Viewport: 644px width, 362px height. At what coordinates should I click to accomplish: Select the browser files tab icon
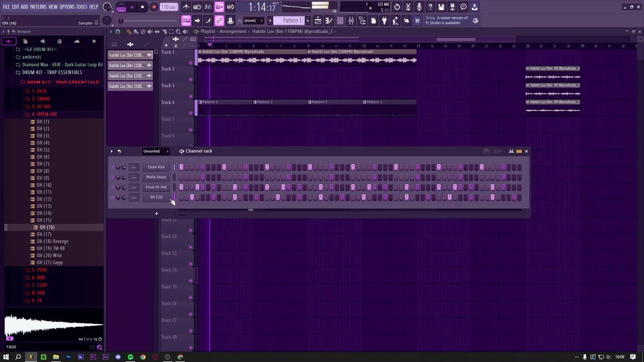point(25,41)
